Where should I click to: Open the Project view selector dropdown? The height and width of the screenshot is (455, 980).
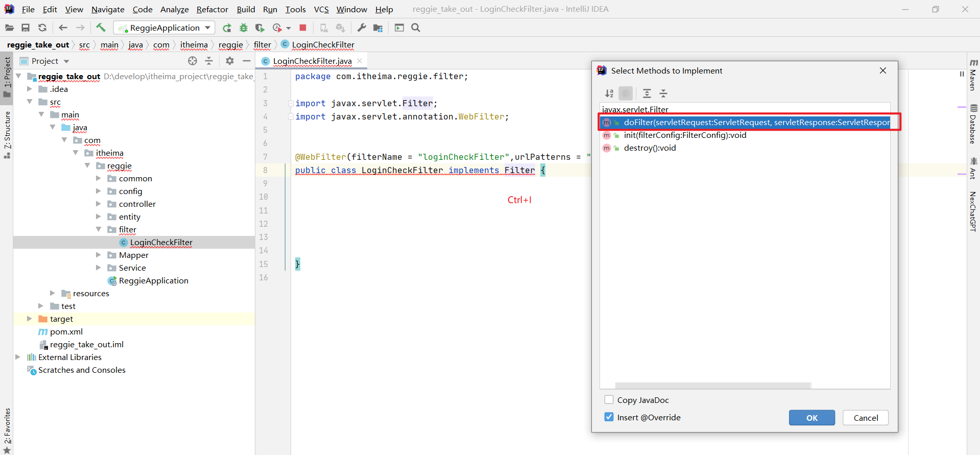click(x=66, y=61)
